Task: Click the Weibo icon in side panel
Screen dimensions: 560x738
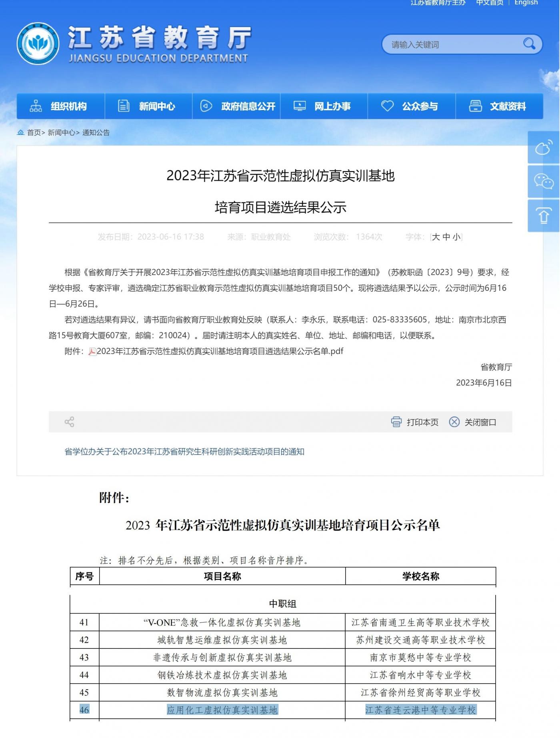Action: [544, 147]
